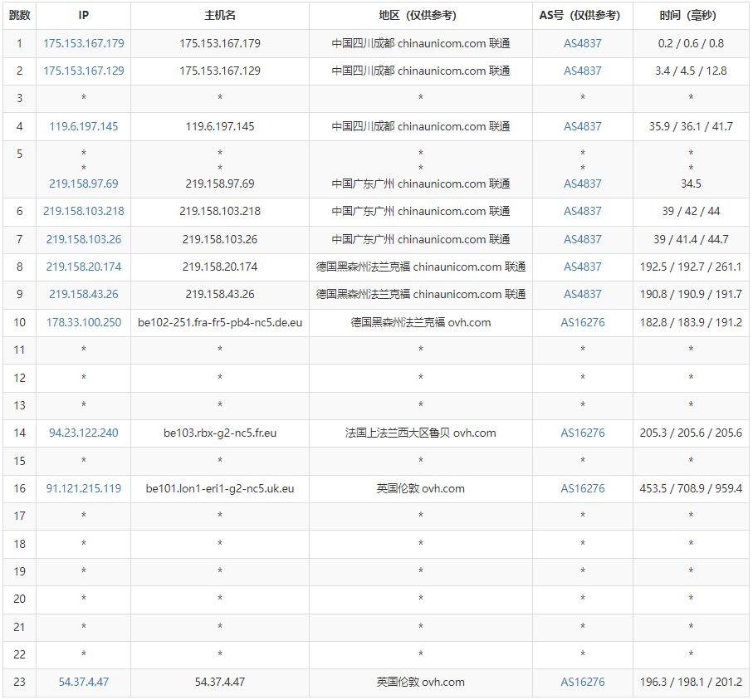The width and height of the screenshot is (753, 700).
Task: Open AS16276 link in hop 16 row
Action: click(x=583, y=488)
